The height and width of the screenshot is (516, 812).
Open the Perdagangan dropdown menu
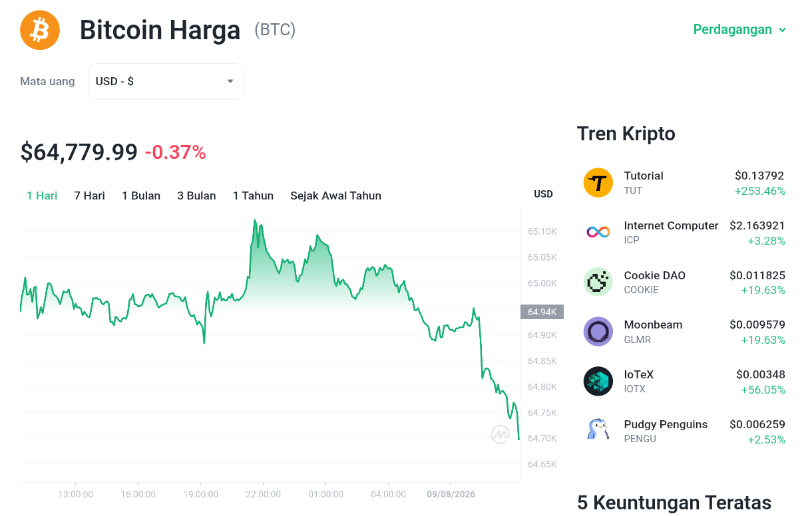coord(739,30)
